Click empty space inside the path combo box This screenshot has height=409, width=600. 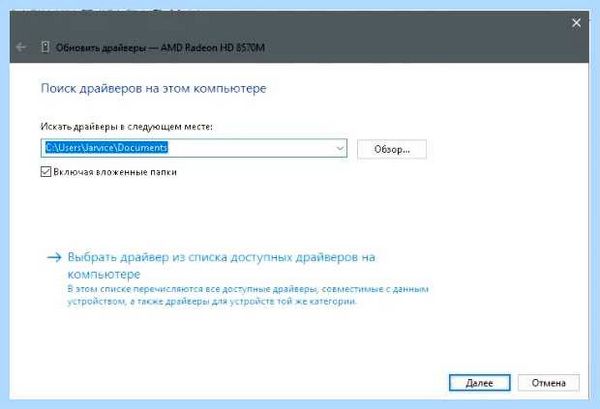(x=251, y=148)
